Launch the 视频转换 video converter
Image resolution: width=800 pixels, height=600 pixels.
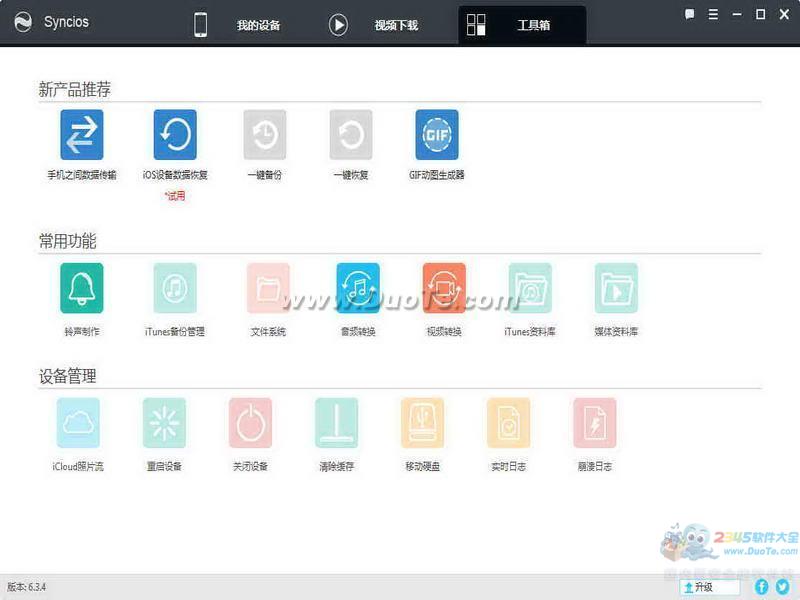click(444, 288)
